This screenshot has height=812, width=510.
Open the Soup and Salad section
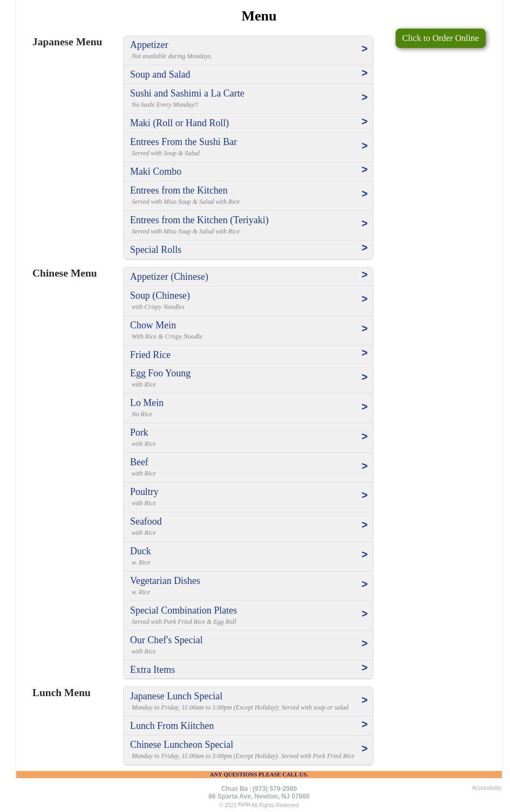160,74
